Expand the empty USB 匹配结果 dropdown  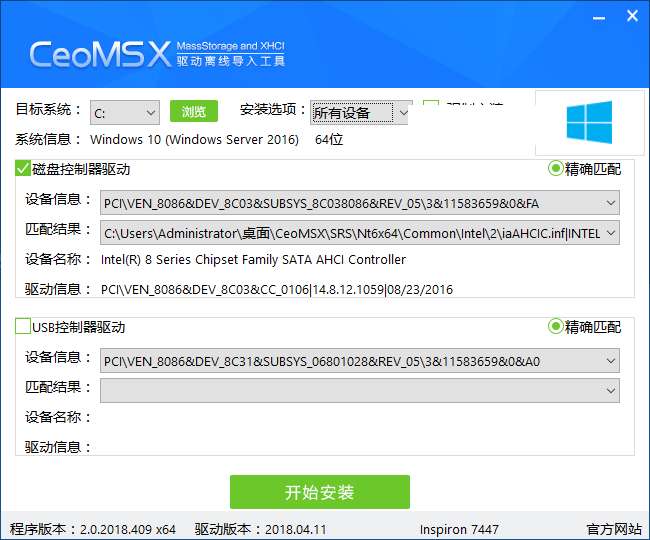(360, 390)
